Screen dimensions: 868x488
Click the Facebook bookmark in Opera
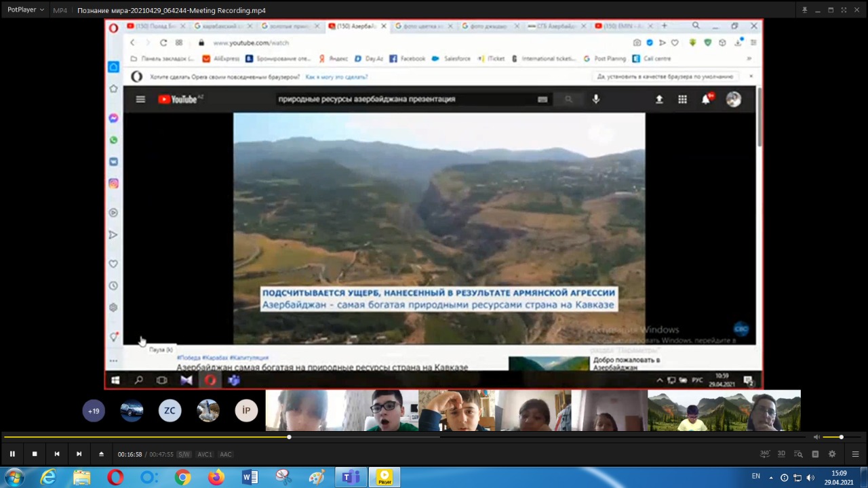tap(408, 59)
